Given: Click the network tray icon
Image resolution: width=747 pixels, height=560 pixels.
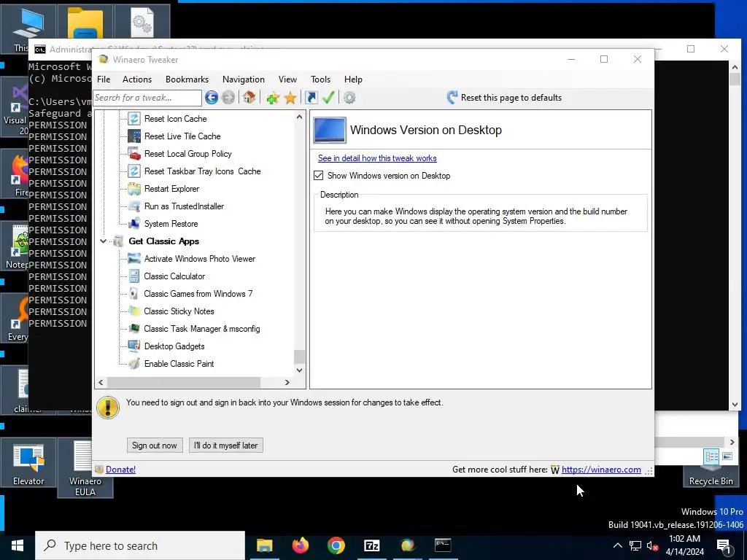Looking at the screenshot, I should (x=635, y=545).
